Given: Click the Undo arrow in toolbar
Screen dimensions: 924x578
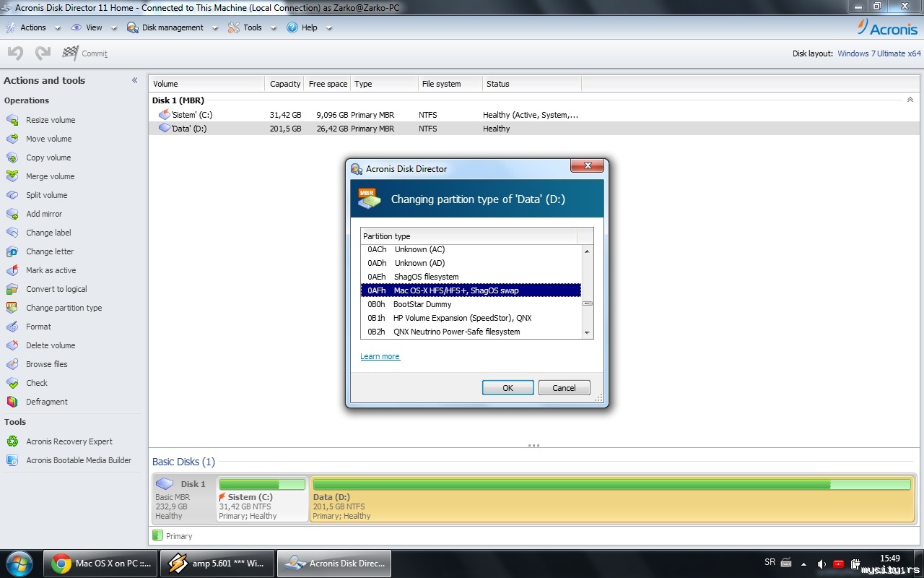Looking at the screenshot, I should (16, 53).
